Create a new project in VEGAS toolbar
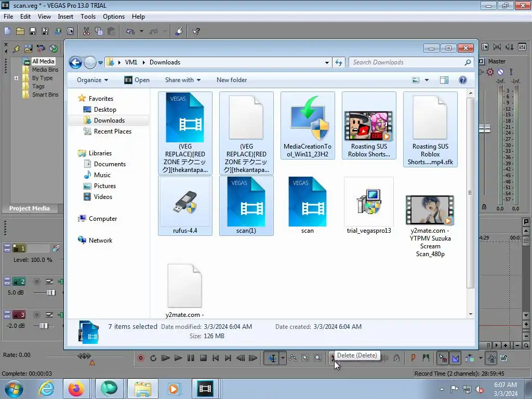This screenshot has height=399, width=532. [x=7, y=31]
